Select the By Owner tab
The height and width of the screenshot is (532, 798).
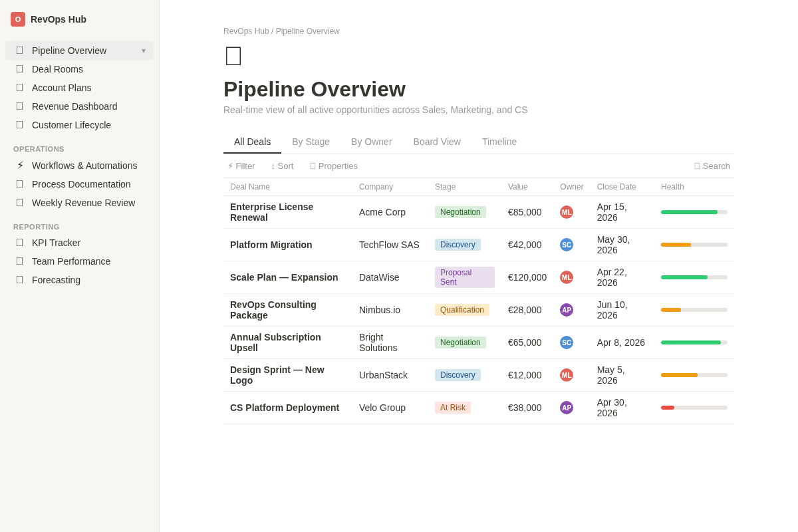click(x=371, y=142)
